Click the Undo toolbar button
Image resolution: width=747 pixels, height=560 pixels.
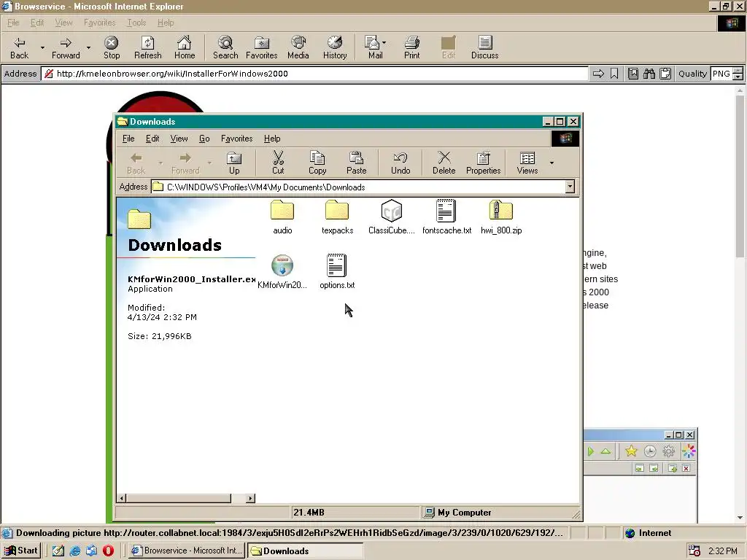(400, 163)
